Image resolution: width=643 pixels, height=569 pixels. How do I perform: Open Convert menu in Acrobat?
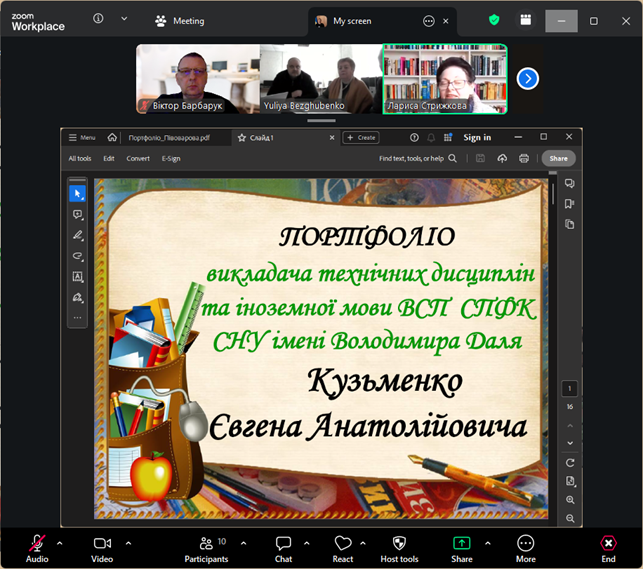coord(138,159)
